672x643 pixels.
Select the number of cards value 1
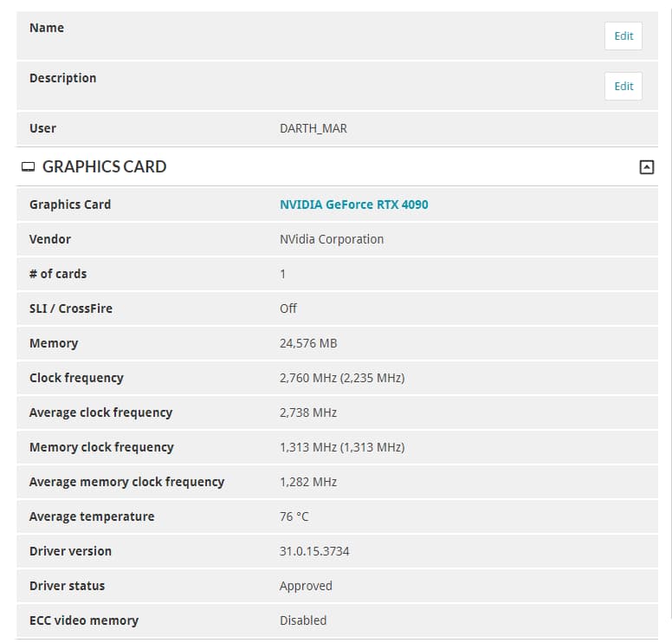tap(282, 274)
